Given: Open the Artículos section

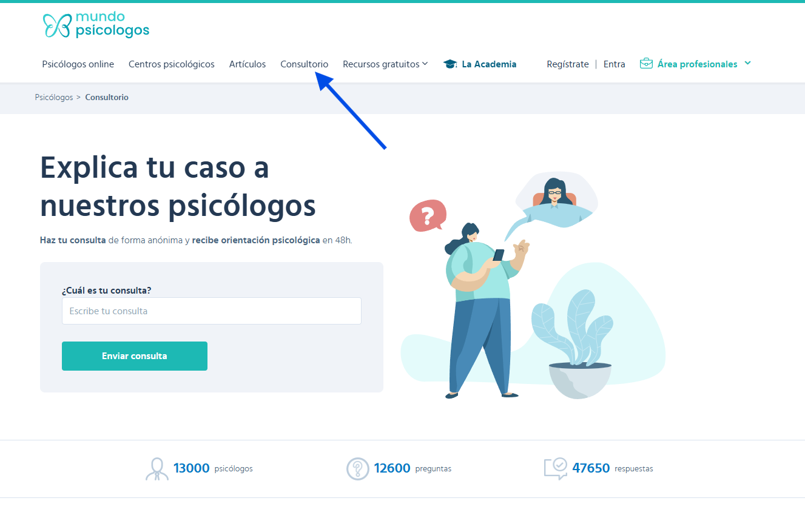Looking at the screenshot, I should [248, 64].
